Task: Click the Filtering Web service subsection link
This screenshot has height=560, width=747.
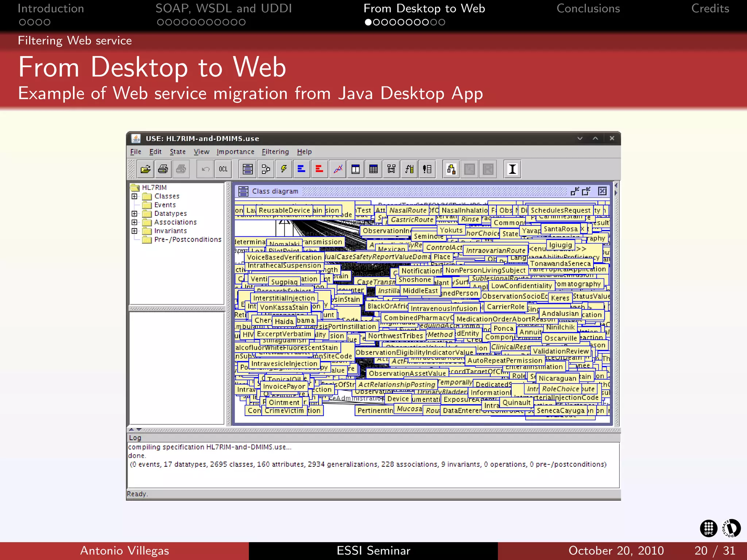Action: tap(75, 40)
